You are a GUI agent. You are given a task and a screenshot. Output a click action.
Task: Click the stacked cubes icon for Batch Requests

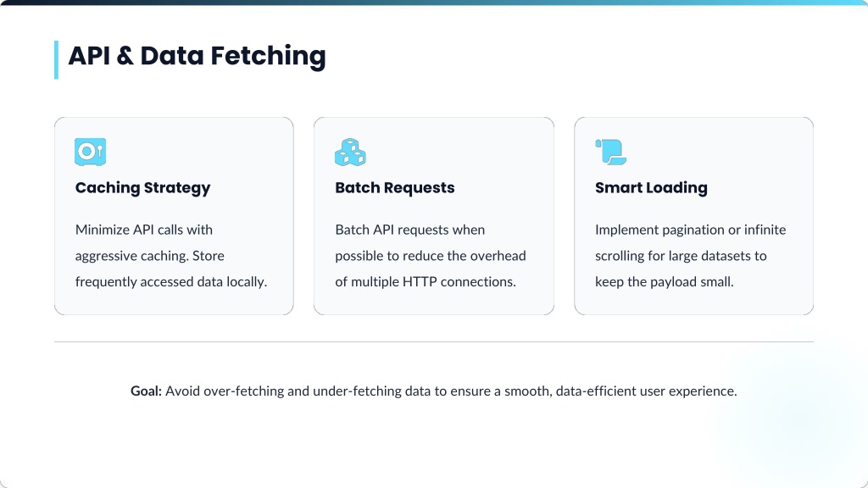pos(350,152)
